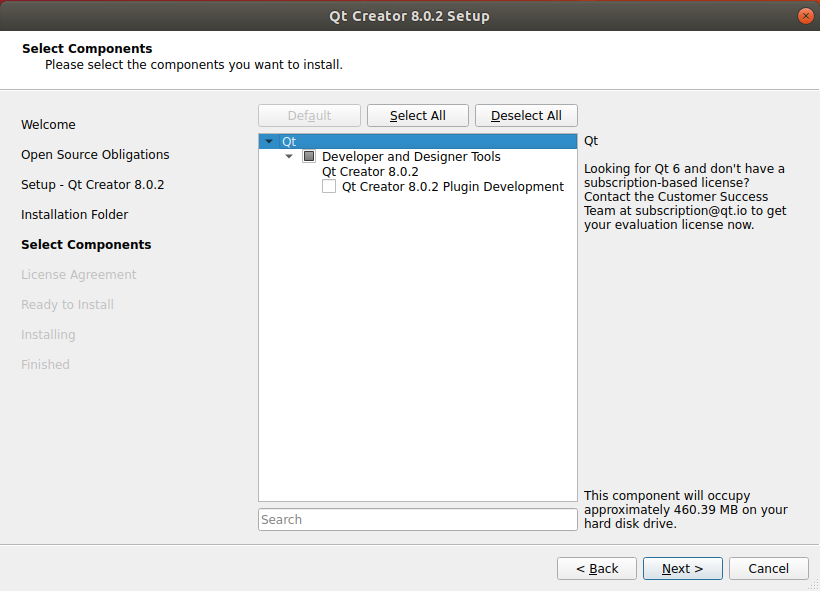Screen dimensions: 820x591
Task: Focus the component Search field
Action: pos(417,520)
